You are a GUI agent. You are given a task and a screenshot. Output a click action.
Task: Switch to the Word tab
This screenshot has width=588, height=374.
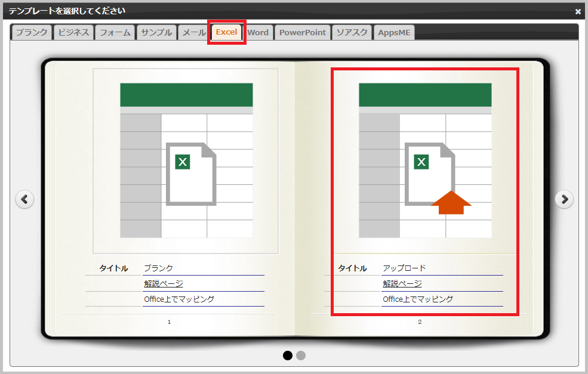pyautogui.click(x=258, y=32)
